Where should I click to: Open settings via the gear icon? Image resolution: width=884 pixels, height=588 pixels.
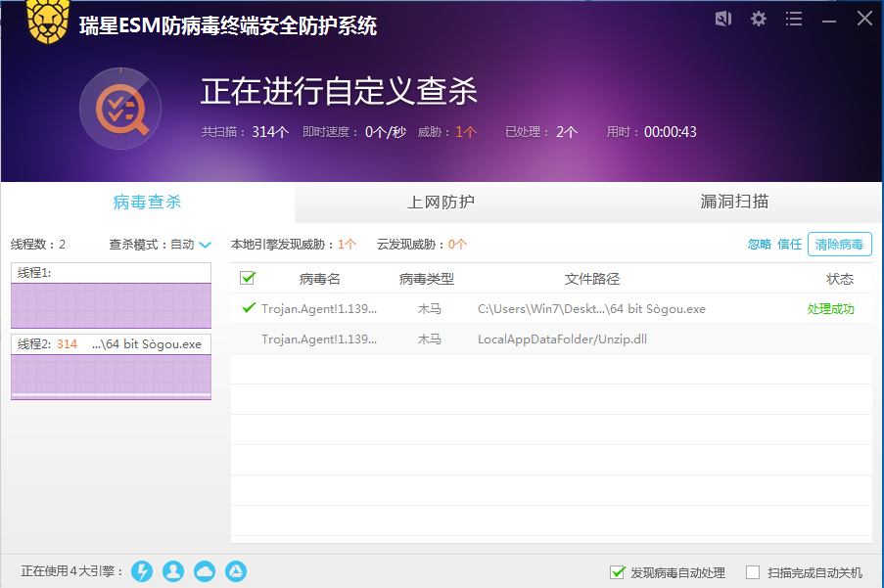click(x=759, y=19)
